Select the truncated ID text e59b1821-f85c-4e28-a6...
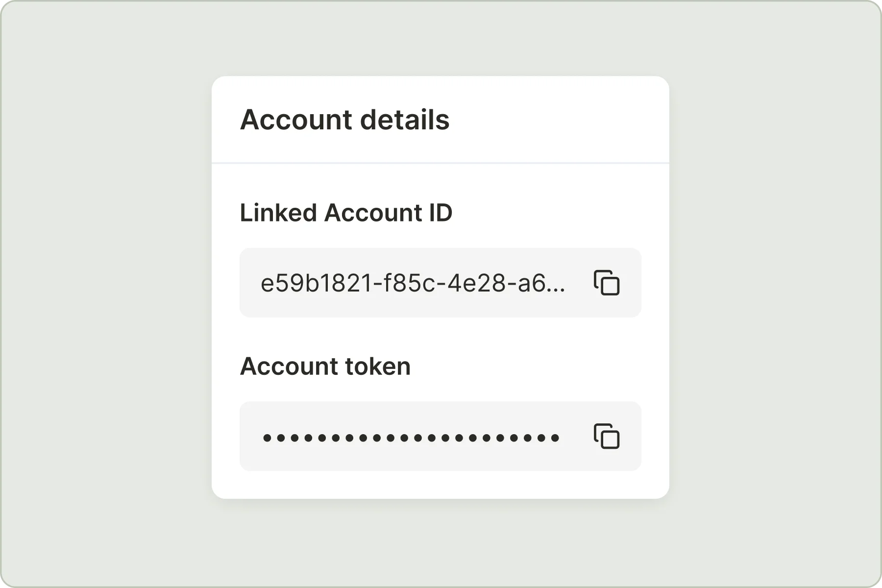The image size is (882, 588). click(x=413, y=283)
